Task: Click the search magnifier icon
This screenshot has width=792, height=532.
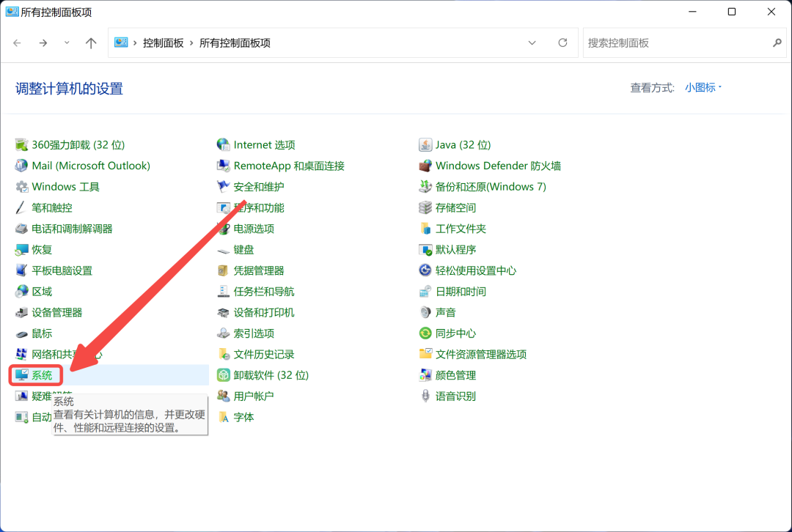Action: [777, 43]
